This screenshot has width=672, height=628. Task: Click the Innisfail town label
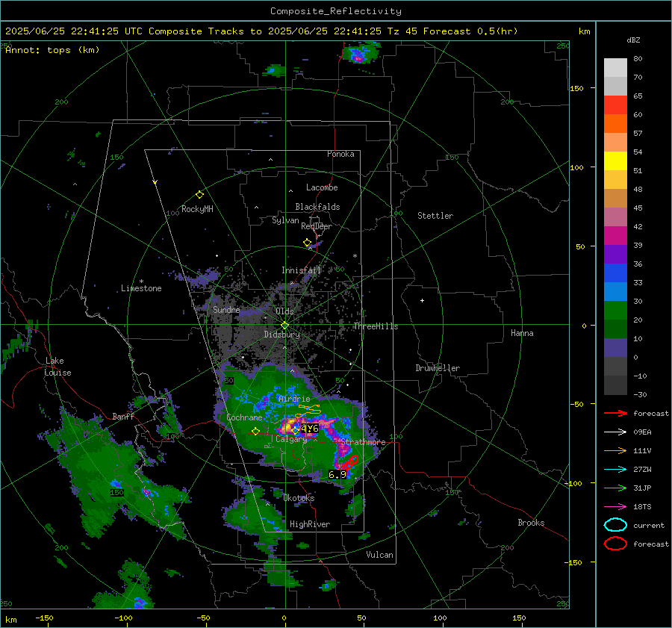pyautogui.click(x=301, y=270)
